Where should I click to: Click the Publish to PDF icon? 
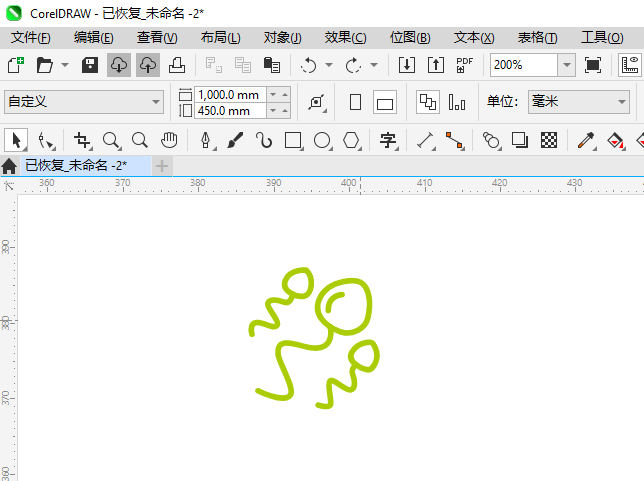pos(465,65)
